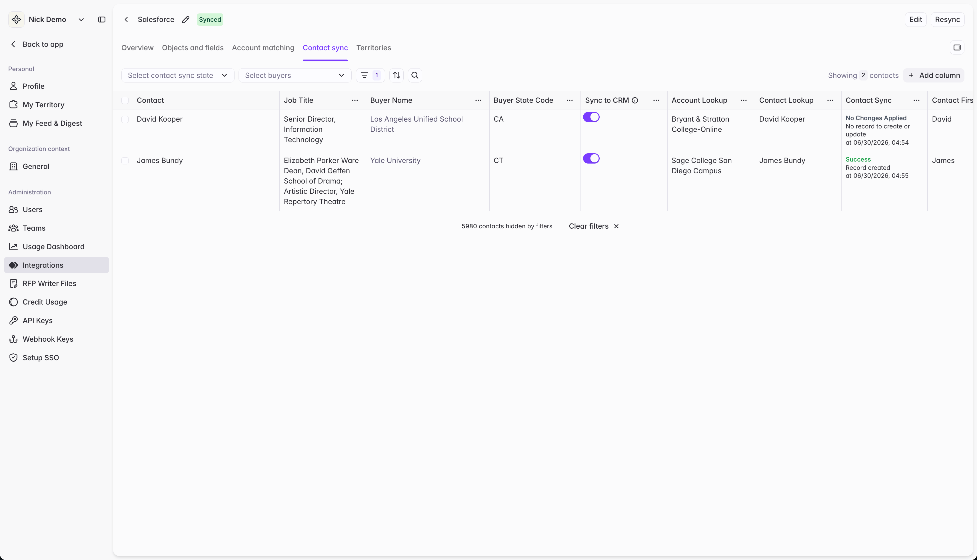Collapse the sidebar with the panel icon
Screen dimensions: 977x560
point(102,20)
